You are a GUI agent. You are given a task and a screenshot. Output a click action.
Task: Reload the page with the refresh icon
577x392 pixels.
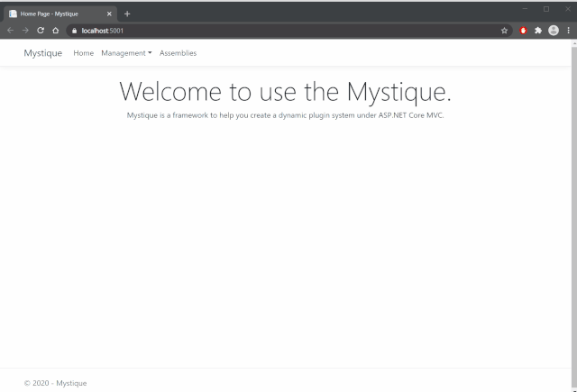pos(41,31)
